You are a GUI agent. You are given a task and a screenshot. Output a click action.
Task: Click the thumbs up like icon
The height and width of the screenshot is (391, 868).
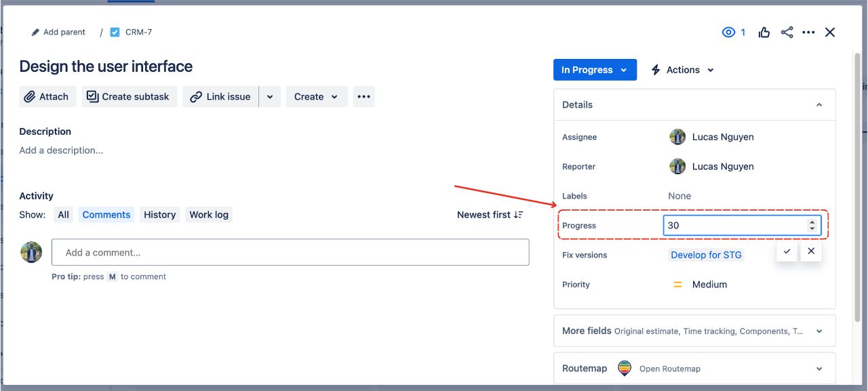coord(764,32)
